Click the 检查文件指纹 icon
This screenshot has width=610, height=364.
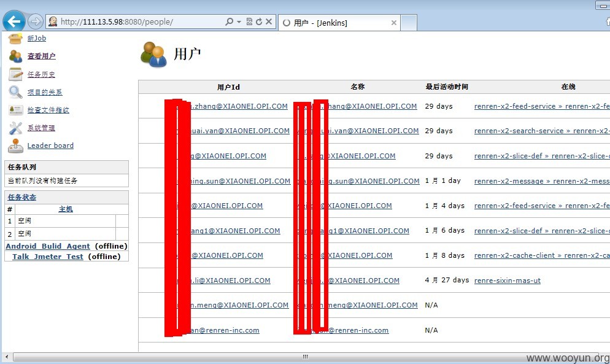(15, 110)
